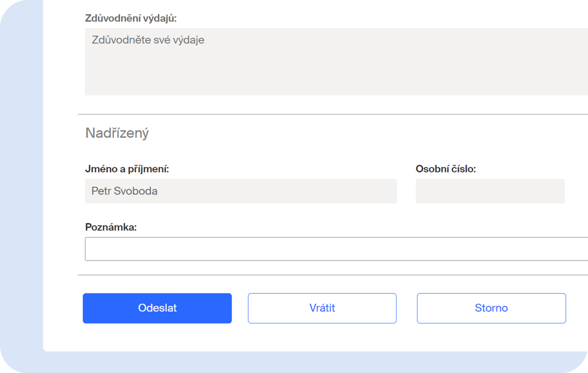Select the Osobní číslo input field
Screen dimensions: 588x373
pyautogui.click(x=490, y=191)
